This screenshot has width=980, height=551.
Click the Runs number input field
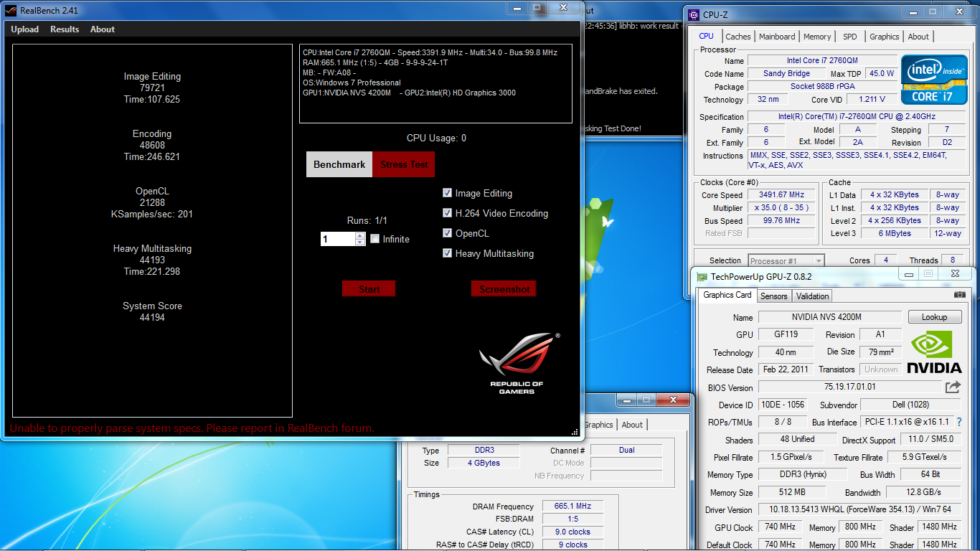tap(338, 239)
